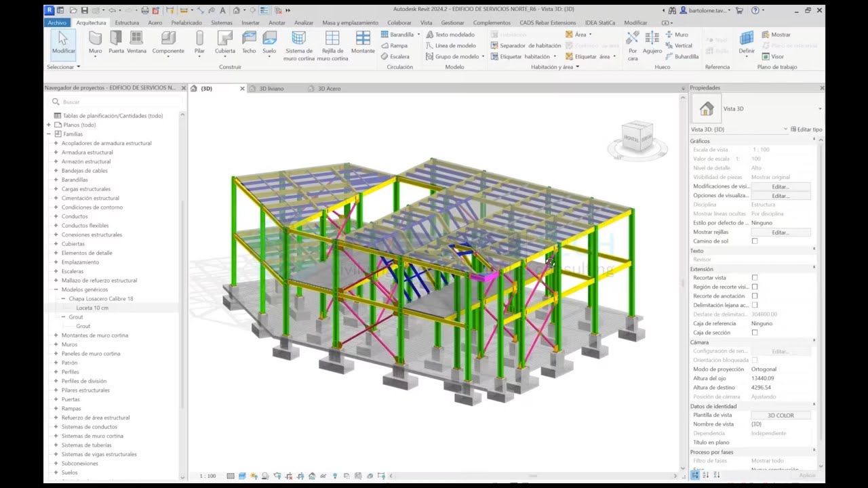Open the help question mark icon
Image resolution: width=868 pixels, height=488 pixels.
click(755, 10)
